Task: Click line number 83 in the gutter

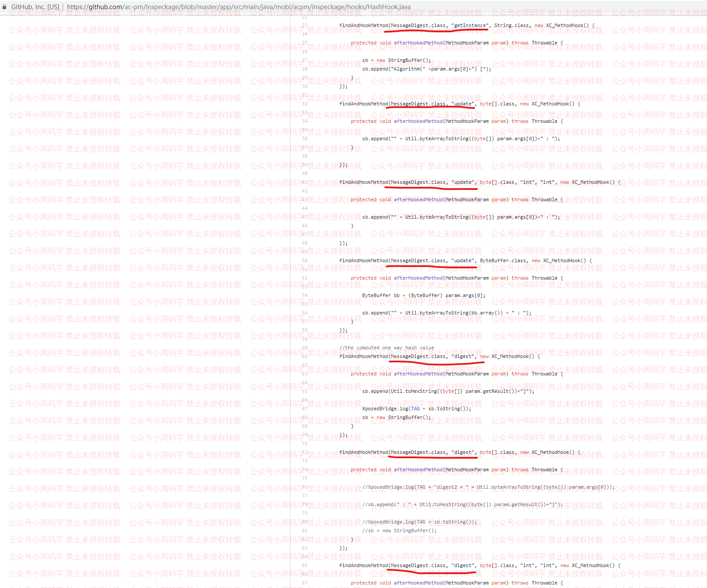Action: pos(305,548)
